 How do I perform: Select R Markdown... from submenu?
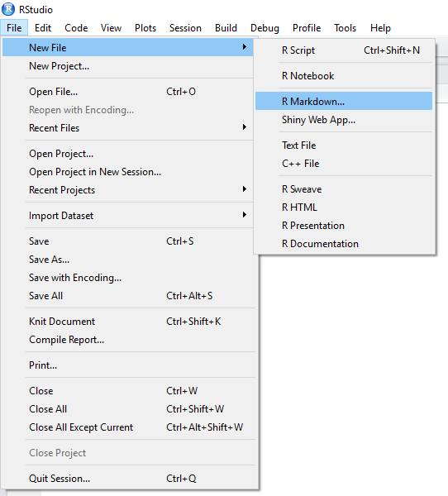[344, 101]
